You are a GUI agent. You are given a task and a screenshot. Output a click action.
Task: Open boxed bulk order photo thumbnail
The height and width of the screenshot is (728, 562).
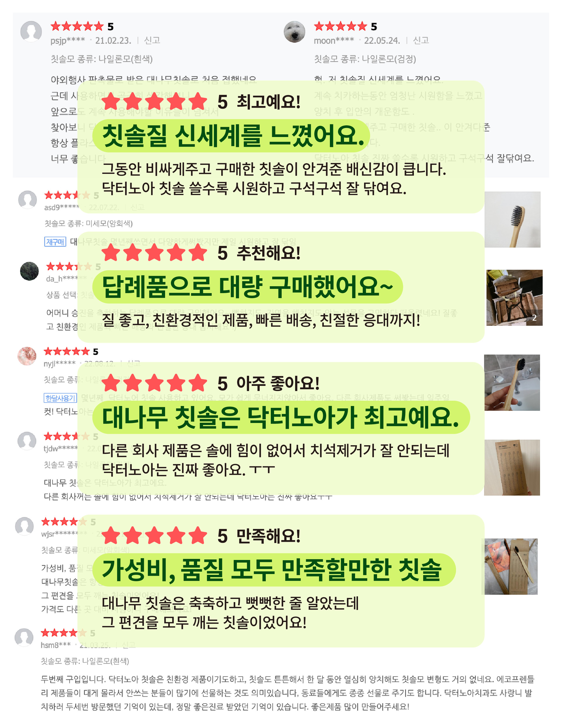(514, 298)
